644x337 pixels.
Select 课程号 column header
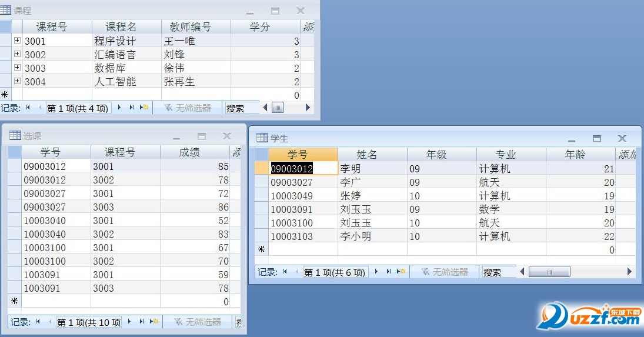(x=57, y=26)
